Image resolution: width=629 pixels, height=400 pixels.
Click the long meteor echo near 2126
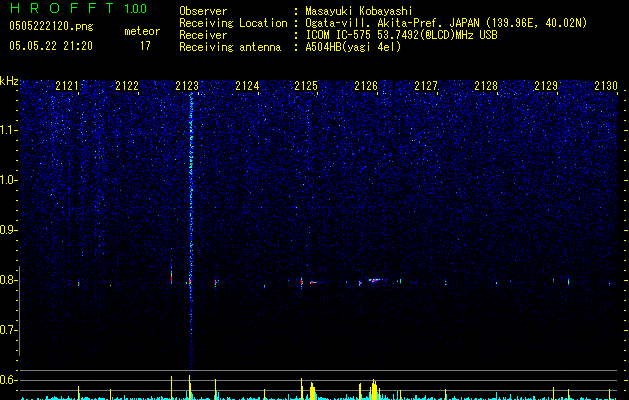(x=374, y=280)
